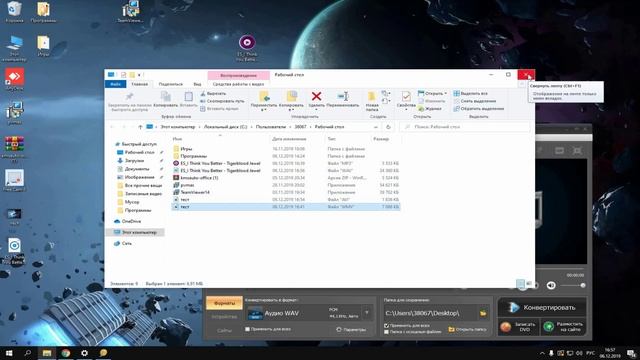Toggle Папка с исходным файлом checkbox
This screenshot has height=360, width=640.
click(386, 332)
